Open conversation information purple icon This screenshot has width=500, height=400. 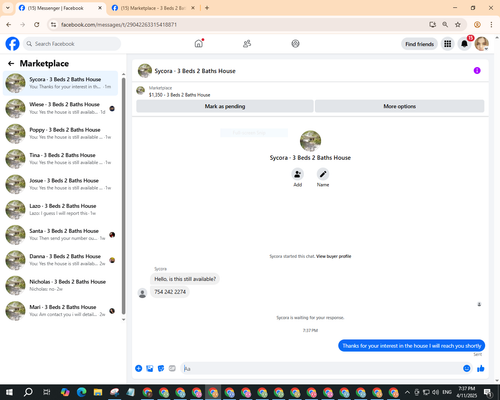(x=477, y=70)
